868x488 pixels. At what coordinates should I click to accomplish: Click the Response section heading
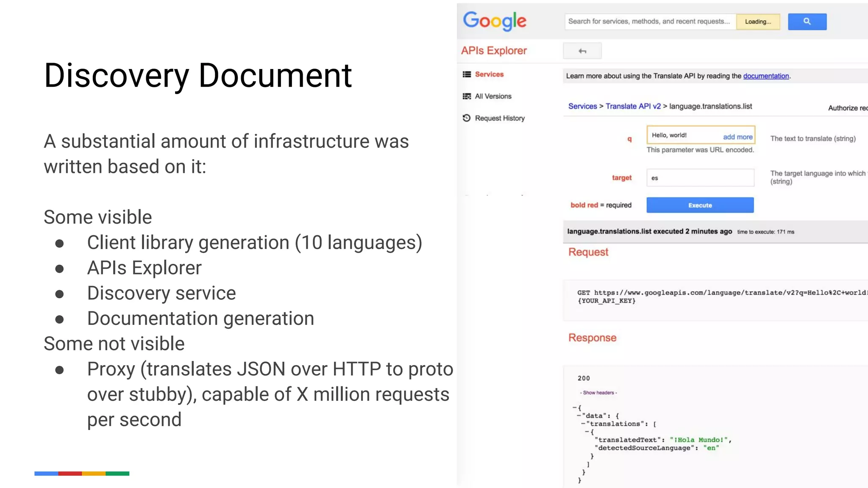592,338
